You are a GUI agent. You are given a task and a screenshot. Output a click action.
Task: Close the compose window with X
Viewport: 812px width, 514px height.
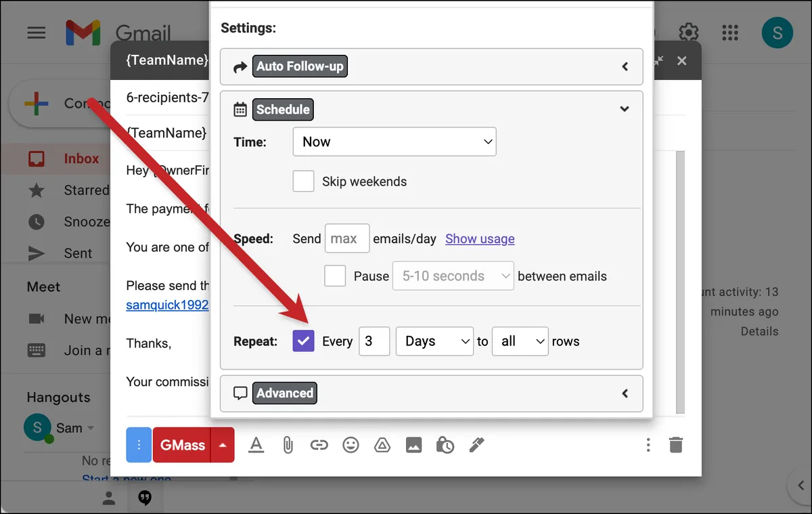pos(682,61)
